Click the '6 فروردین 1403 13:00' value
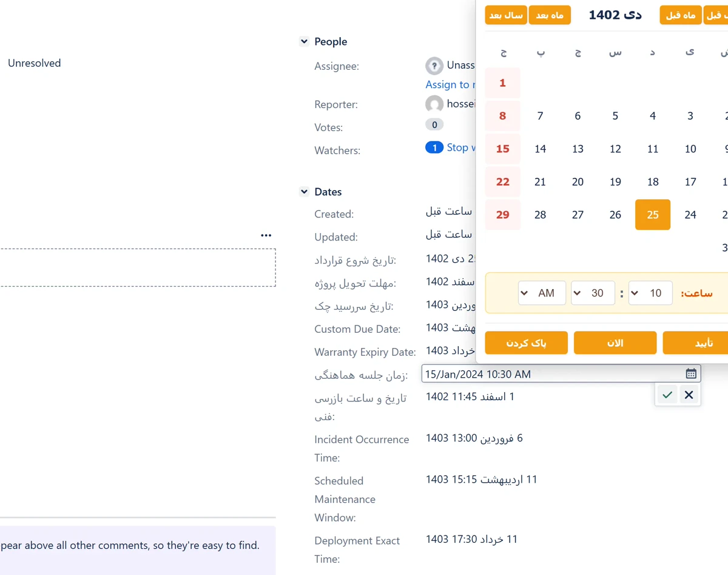 pyautogui.click(x=474, y=438)
